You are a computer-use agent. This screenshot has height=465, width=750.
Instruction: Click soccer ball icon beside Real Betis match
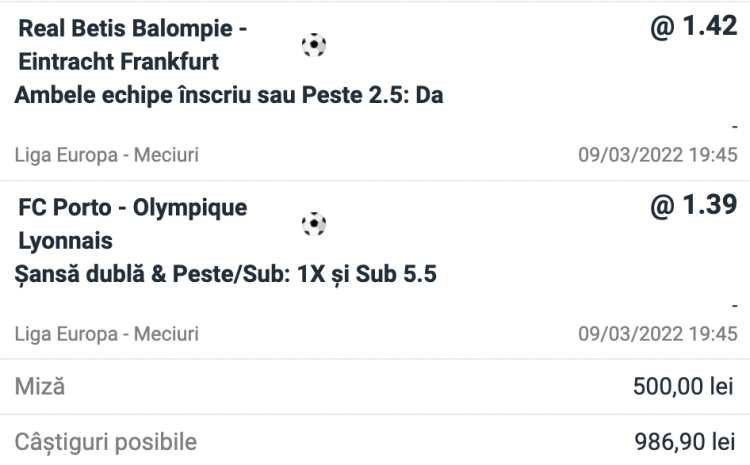point(314,46)
